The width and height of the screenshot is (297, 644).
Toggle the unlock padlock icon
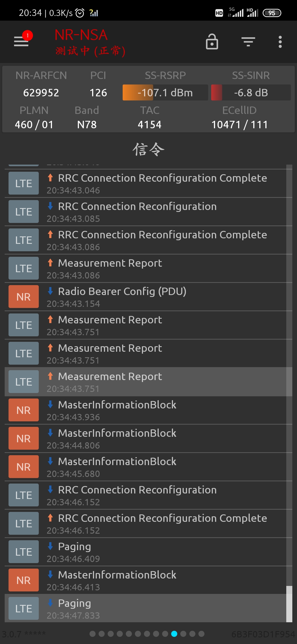pyautogui.click(x=212, y=42)
